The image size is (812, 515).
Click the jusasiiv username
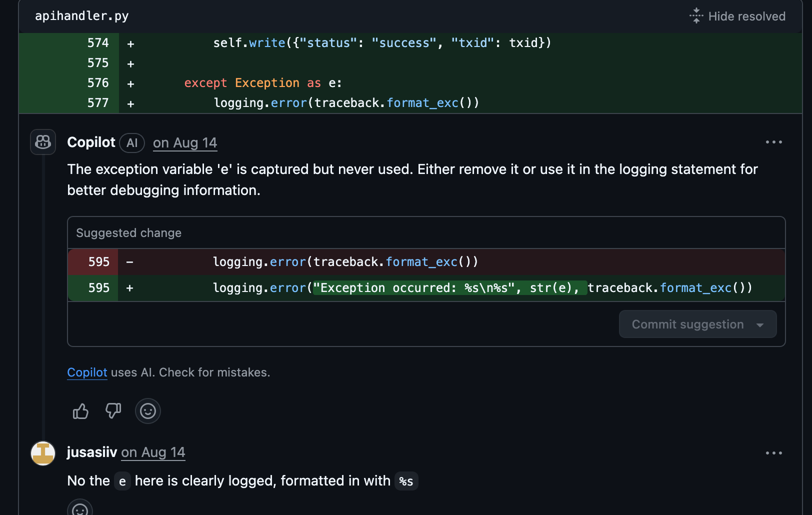click(92, 452)
